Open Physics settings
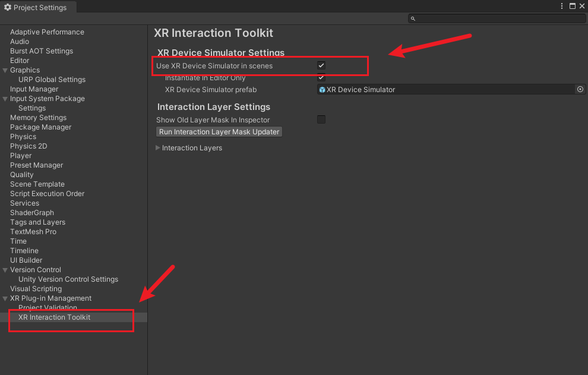Screen dimensions: 588x375 pyautogui.click(x=23, y=137)
